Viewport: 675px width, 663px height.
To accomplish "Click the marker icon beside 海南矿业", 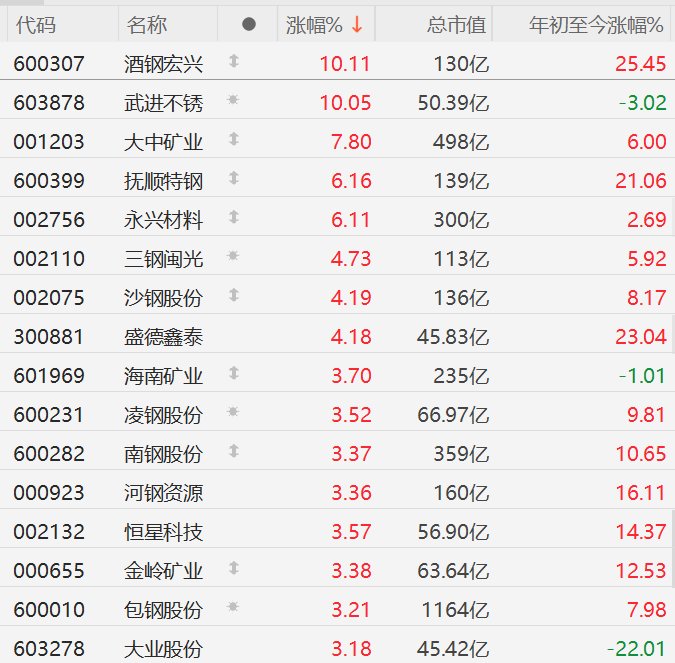I will (234, 374).
